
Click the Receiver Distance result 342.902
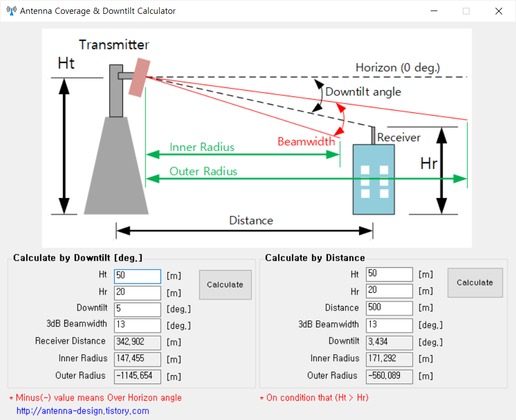[x=137, y=343]
